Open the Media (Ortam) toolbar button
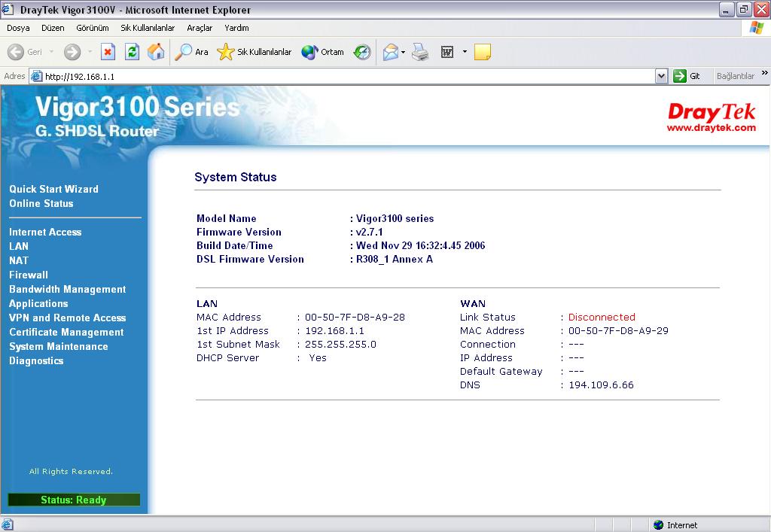Viewport: 771px width, 532px height. click(x=322, y=52)
